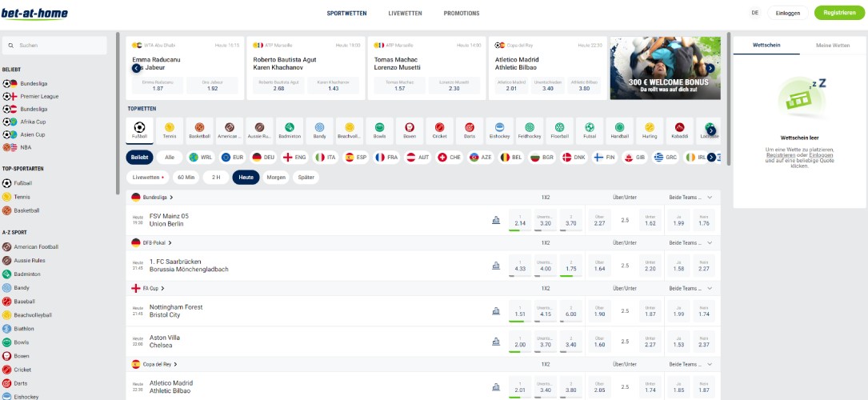This screenshot has height=400, width=868.
Task: Pick FSV Mainz 05 home win odds 2.14
Action: pyautogui.click(x=520, y=220)
